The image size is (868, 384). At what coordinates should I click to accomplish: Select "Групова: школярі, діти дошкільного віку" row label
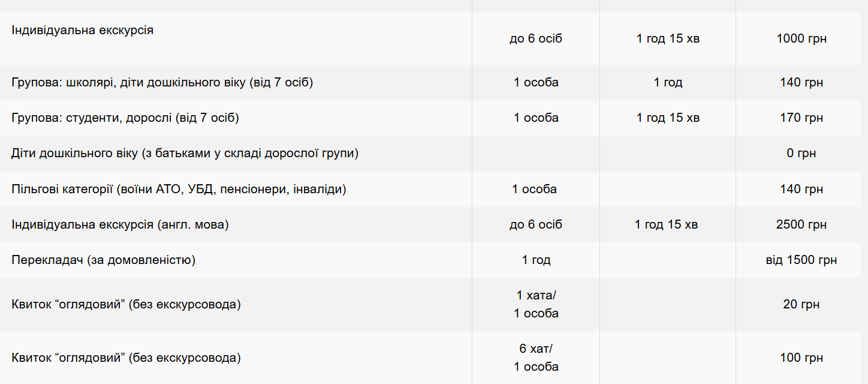coord(162,83)
